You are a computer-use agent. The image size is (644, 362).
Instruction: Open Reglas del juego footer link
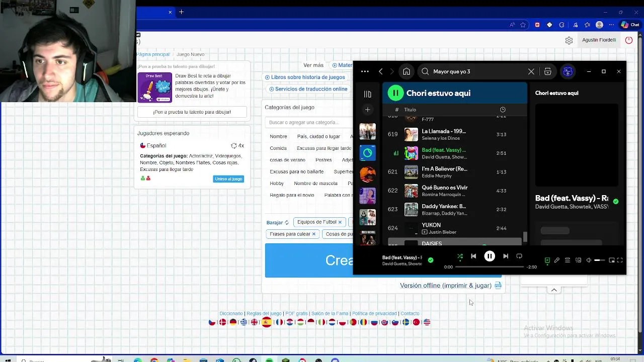[264, 313]
